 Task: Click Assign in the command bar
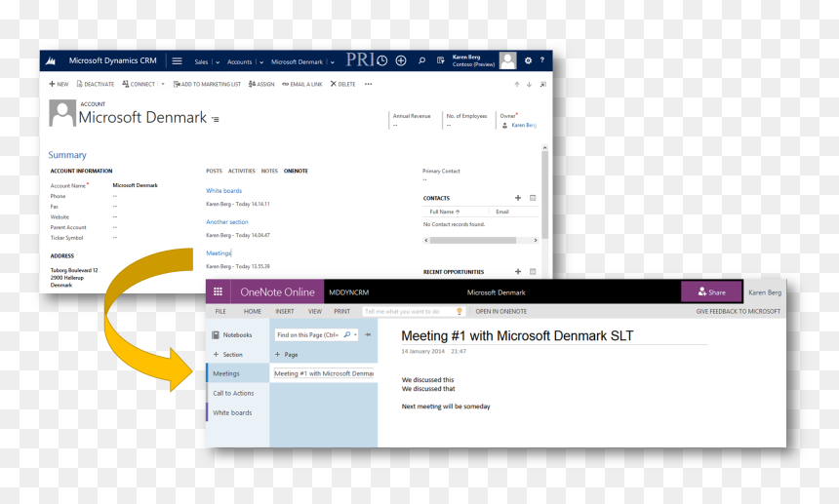click(x=261, y=84)
